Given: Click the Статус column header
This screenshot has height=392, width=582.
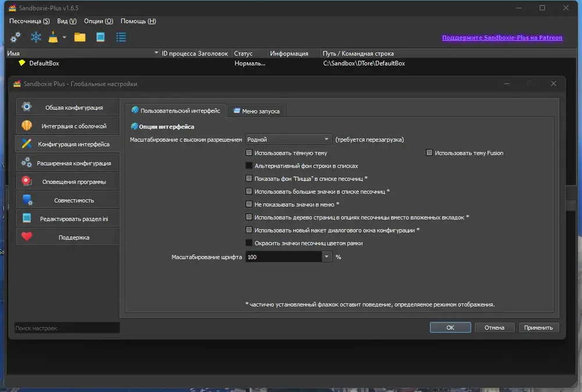Looking at the screenshot, I should 250,54.
